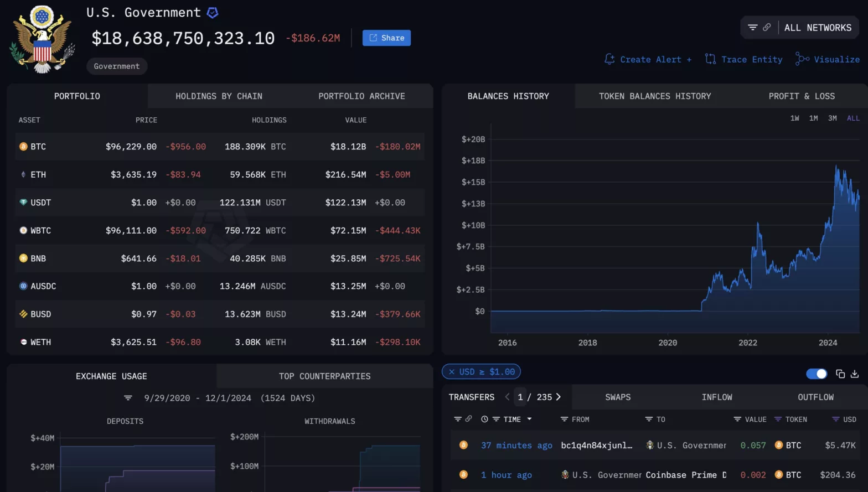
Task: Click the WETH coin icon in portfolio
Action: pos(23,342)
